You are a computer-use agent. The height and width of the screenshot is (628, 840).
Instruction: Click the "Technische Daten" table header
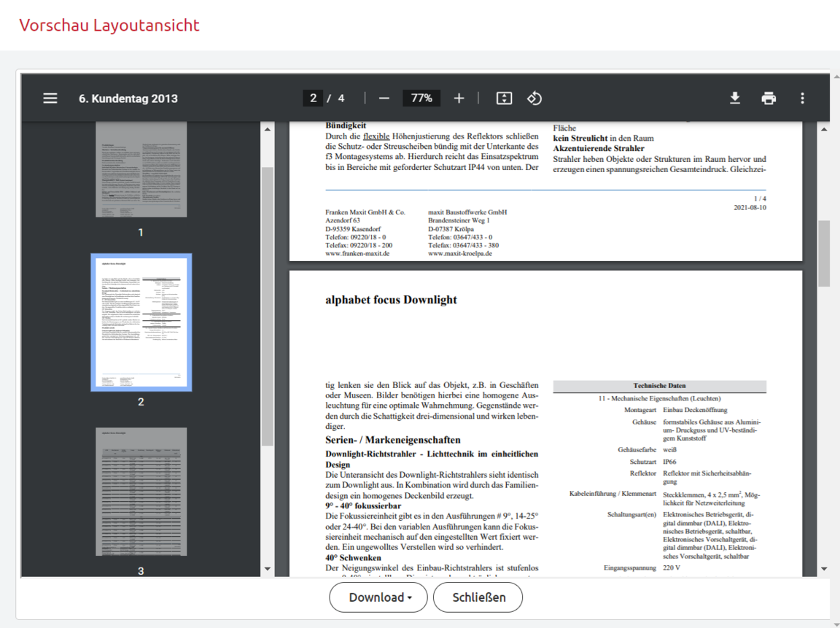click(x=659, y=386)
